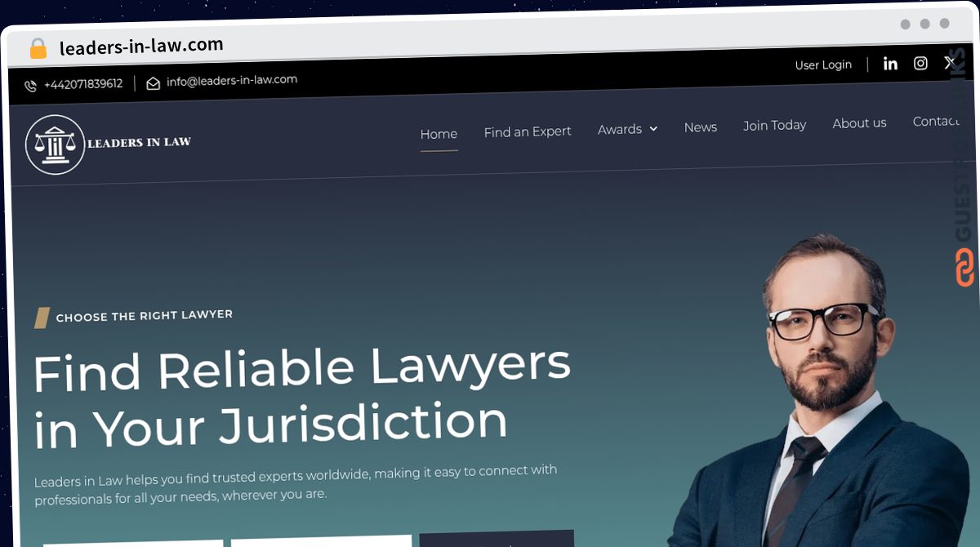Screen dimensions: 980x547
Task: Click the envelope icon beside email address
Action: pyautogui.click(x=153, y=83)
